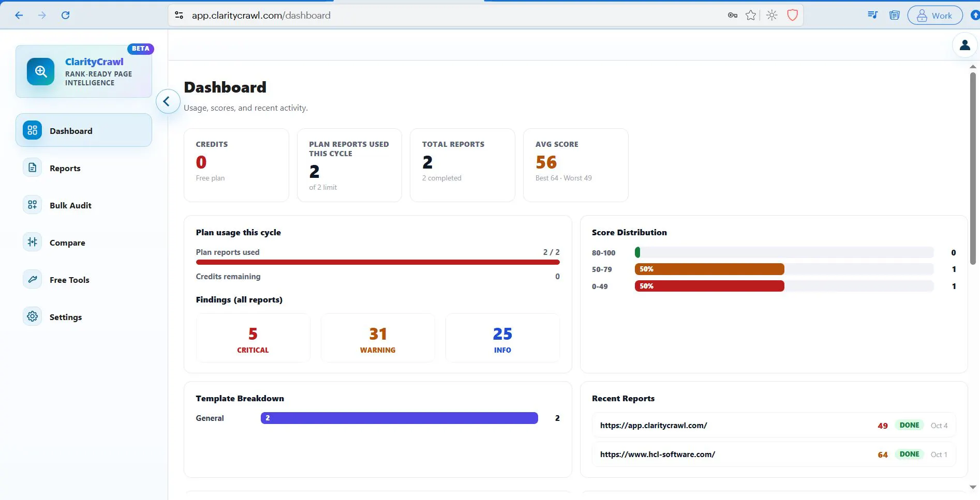Click the red 0-49 score distribution bar
This screenshot has height=500, width=980.
pos(709,286)
